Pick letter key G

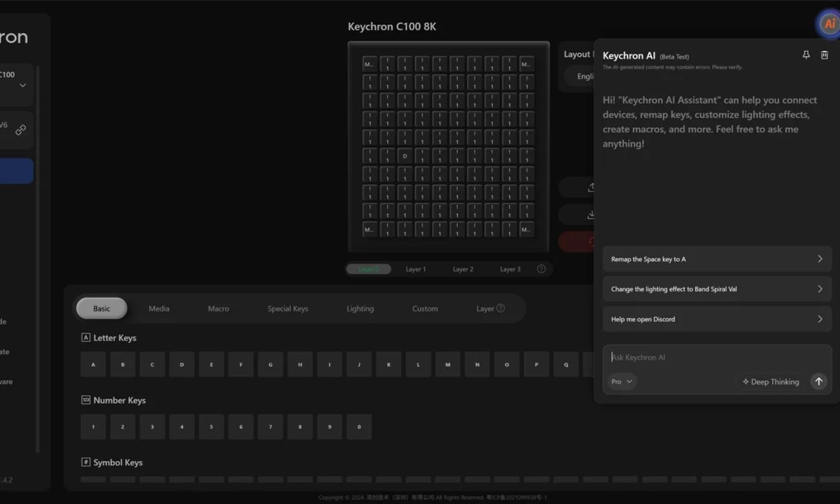271,365
